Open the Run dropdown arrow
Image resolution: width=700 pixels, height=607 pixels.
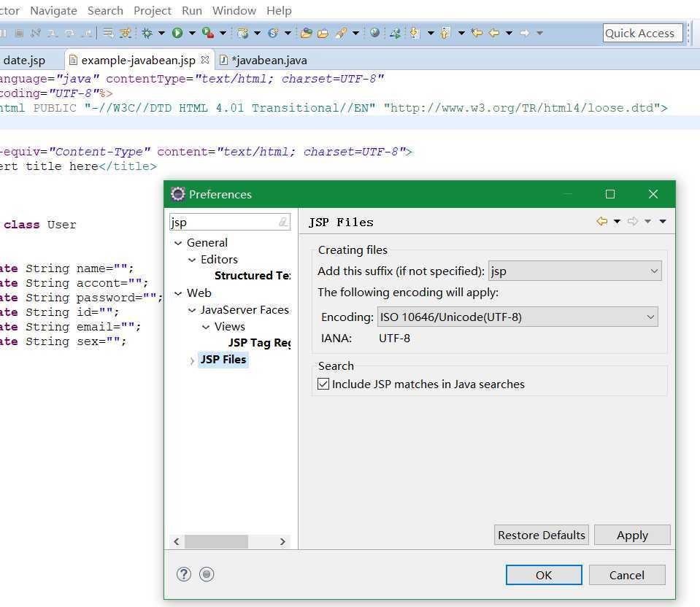[192, 33]
